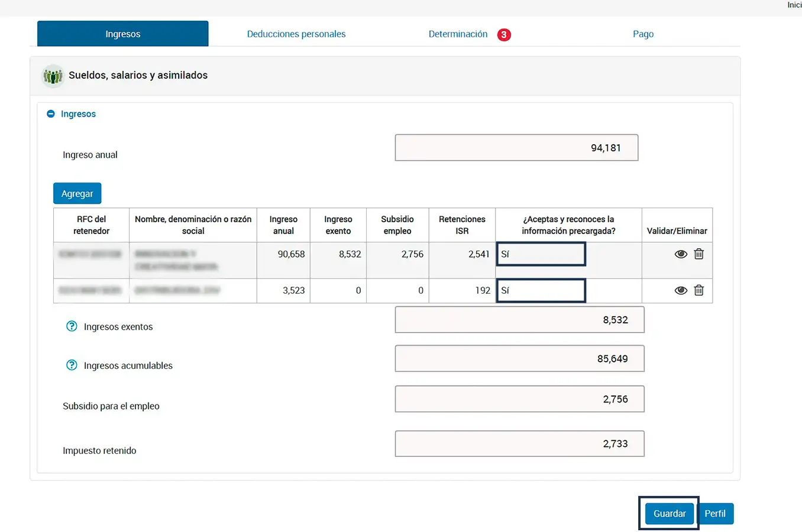This screenshot has width=802, height=532.
Task: Click the Perfil button
Action: click(715, 513)
